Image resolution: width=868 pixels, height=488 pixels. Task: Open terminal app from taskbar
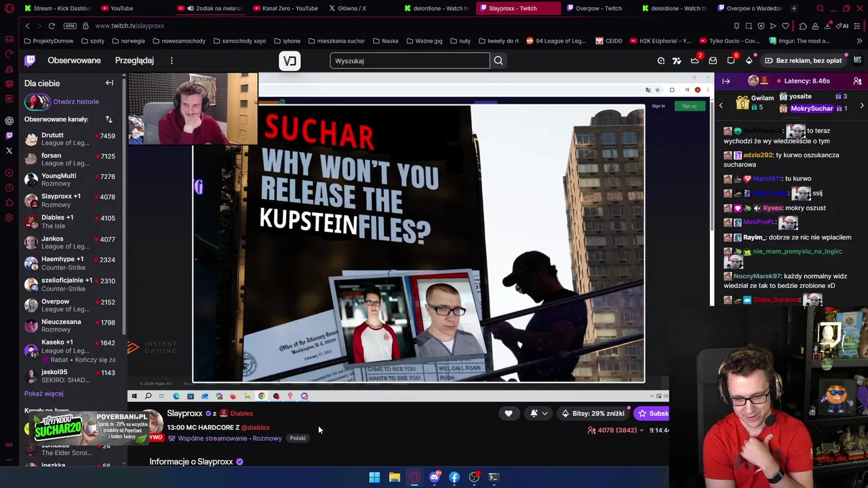click(494, 477)
